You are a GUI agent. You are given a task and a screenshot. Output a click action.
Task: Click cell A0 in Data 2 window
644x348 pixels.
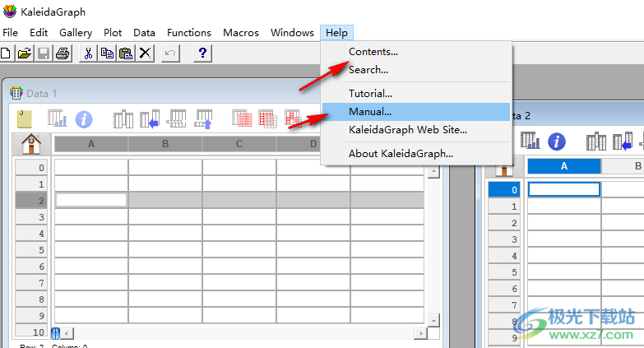click(563, 189)
